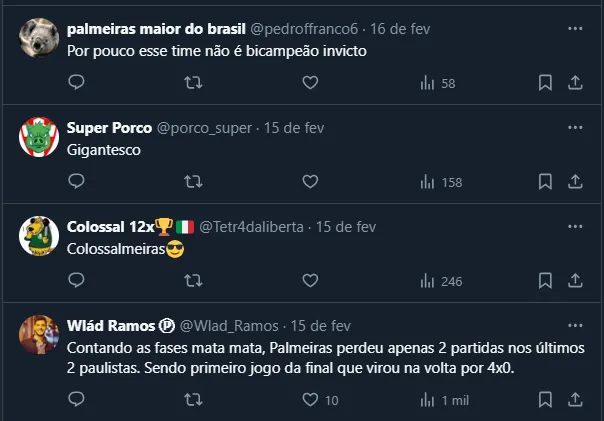Viewport: 604px width, 421px height.
Task: Share the Wlád Ramos tweet
Action: click(576, 400)
